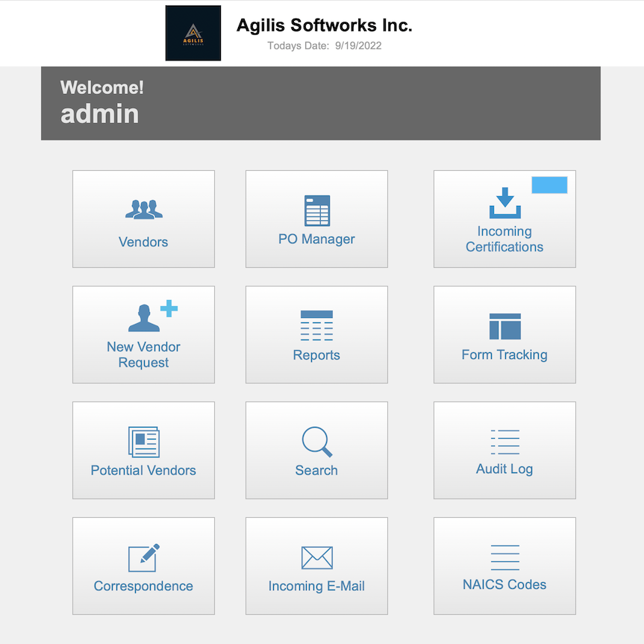Click the admin username in the welcome banner
The width and height of the screenshot is (644, 644).
click(x=99, y=114)
